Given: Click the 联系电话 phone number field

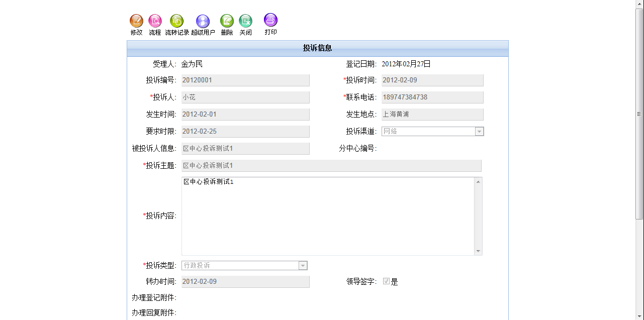Looking at the screenshot, I should 432,97.
